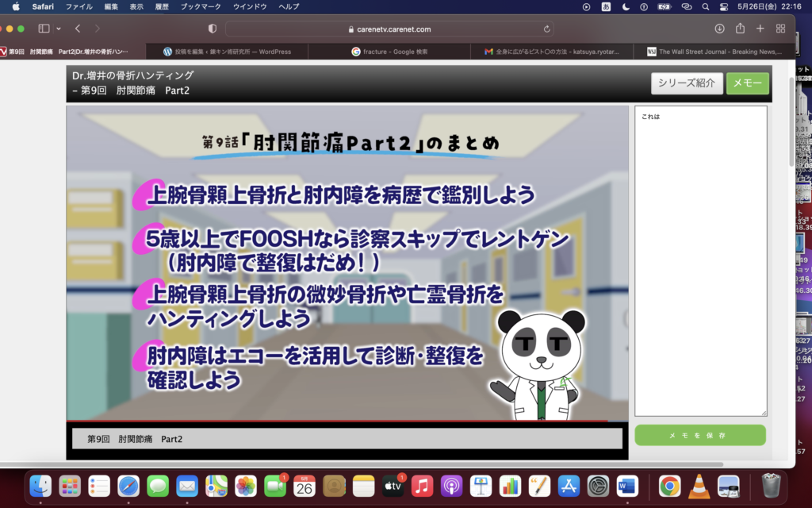Show the tab overview grid

coord(780,29)
